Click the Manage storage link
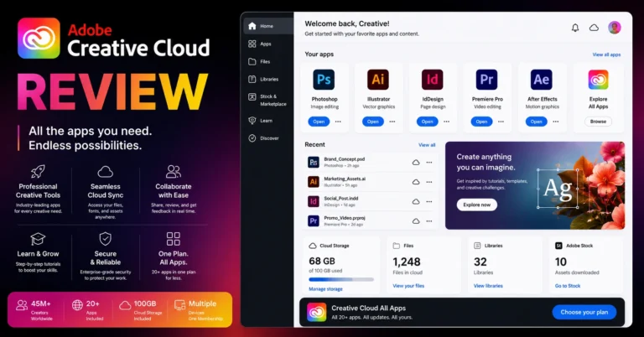 pyautogui.click(x=325, y=289)
